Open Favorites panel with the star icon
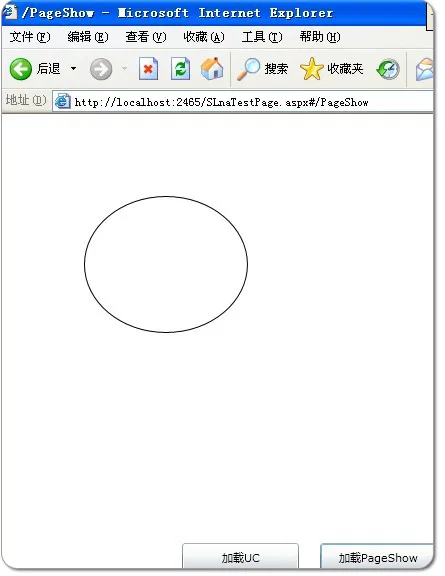Image resolution: width=445 pixels, height=576 pixels. [312, 69]
